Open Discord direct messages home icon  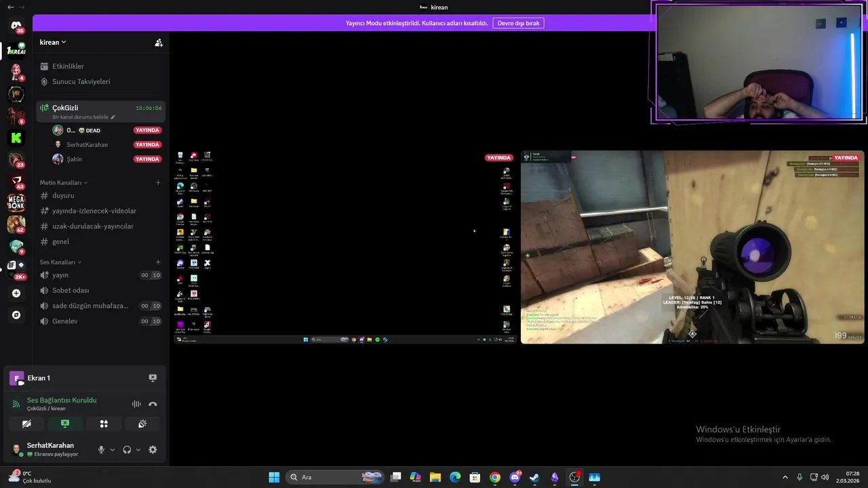(16, 26)
